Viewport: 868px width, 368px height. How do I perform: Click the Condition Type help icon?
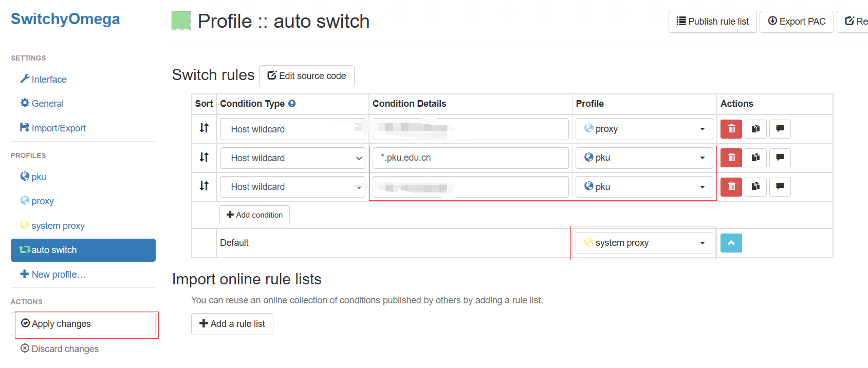[x=292, y=104]
